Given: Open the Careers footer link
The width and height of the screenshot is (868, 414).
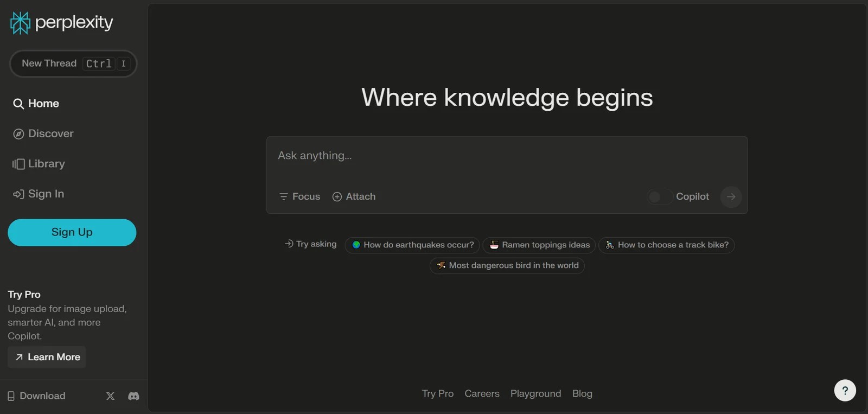Looking at the screenshot, I should [482, 393].
